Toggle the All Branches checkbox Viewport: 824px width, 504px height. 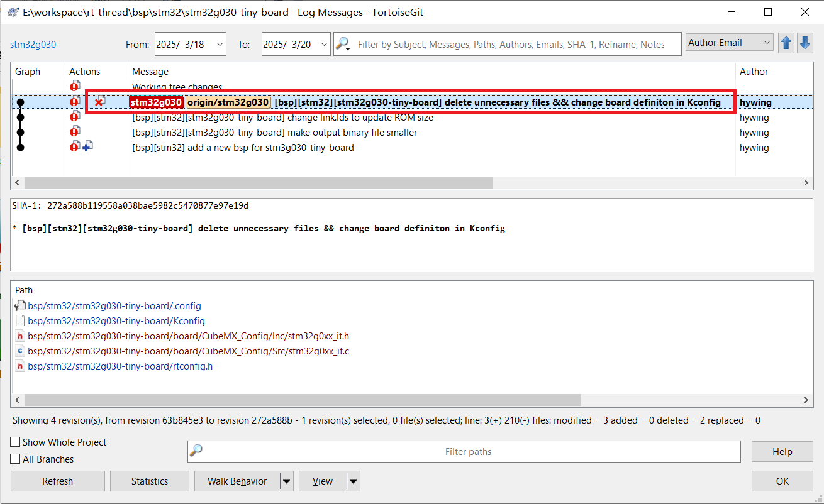[16, 459]
